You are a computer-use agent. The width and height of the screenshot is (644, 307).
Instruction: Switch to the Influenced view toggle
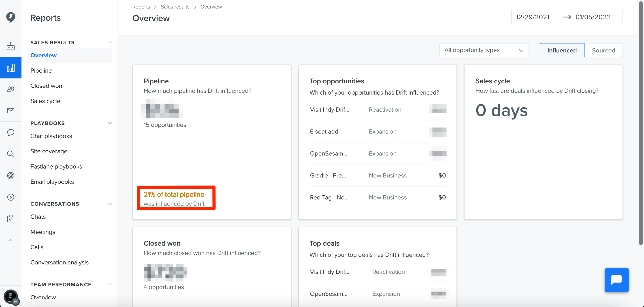coord(562,50)
